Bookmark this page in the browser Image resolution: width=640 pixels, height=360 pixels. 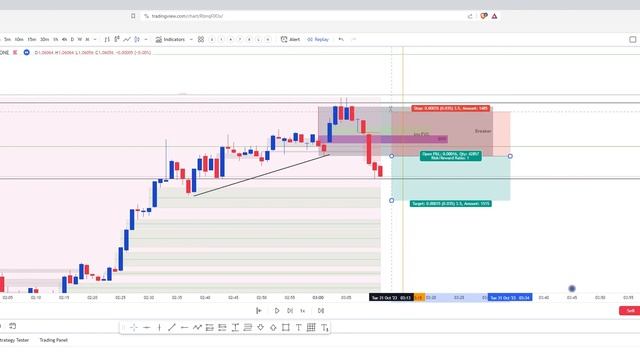pyautogui.click(x=133, y=16)
